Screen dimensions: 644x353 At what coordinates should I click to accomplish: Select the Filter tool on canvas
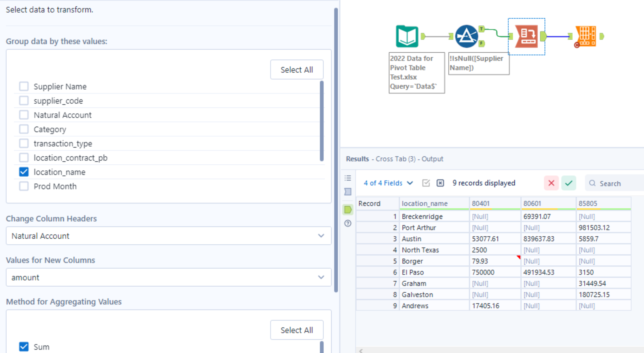click(x=466, y=36)
